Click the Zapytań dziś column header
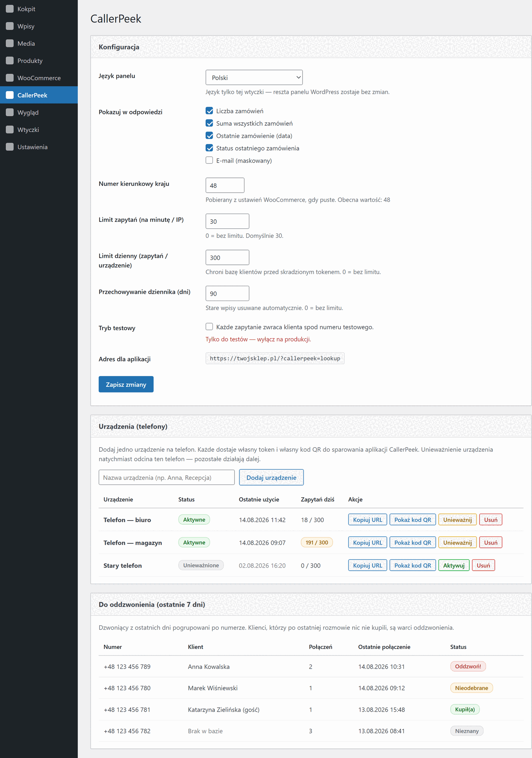Image resolution: width=532 pixels, height=758 pixels. tap(318, 500)
